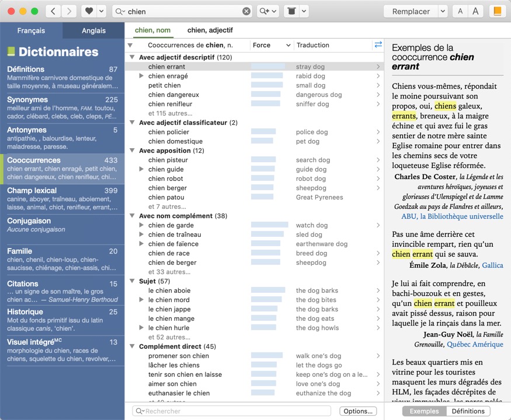The image size is (511, 420).
Task: Collapse the 'Sujet' group
Action: coord(133,281)
